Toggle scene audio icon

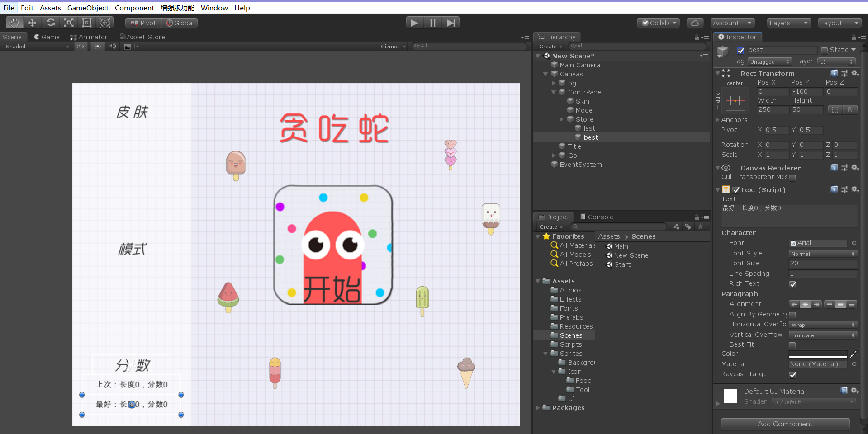(x=113, y=46)
